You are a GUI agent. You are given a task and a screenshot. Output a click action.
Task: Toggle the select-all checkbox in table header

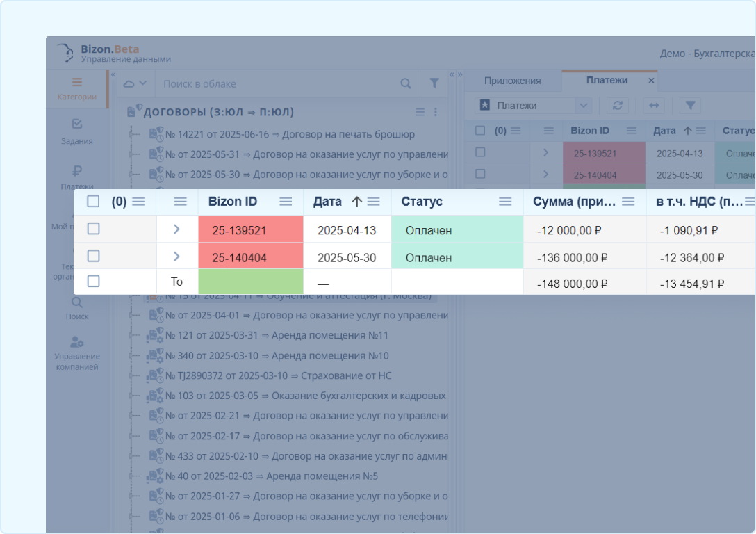pyautogui.click(x=93, y=202)
